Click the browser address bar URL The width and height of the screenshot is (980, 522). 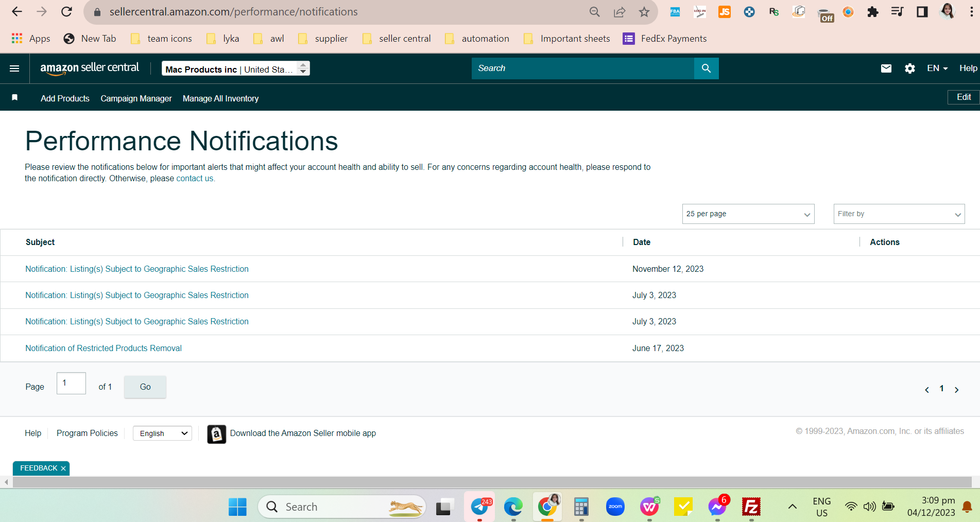click(x=233, y=12)
